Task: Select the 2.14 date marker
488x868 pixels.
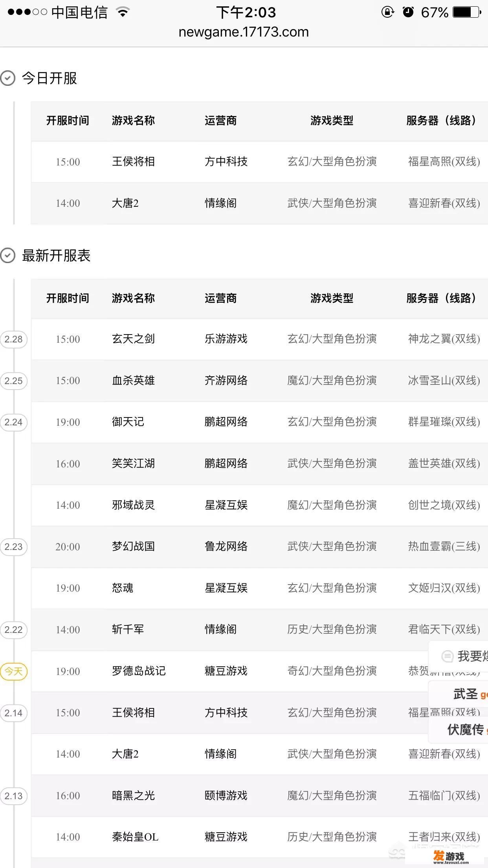Action: coord(14,713)
